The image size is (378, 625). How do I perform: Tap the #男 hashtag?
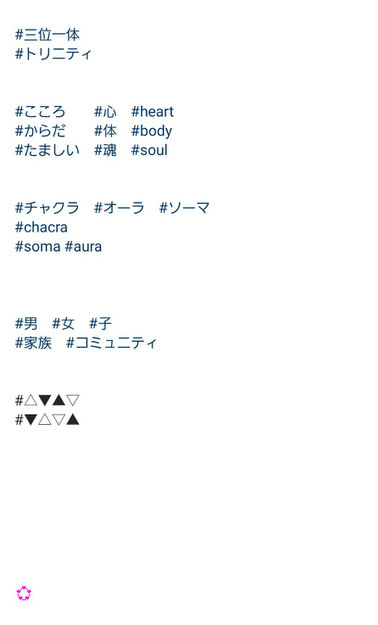pos(26,324)
